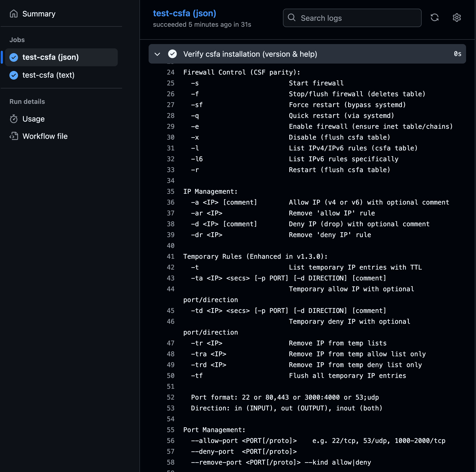This screenshot has height=472, width=476.
Task: Open the Workflow file page
Action: (x=45, y=136)
